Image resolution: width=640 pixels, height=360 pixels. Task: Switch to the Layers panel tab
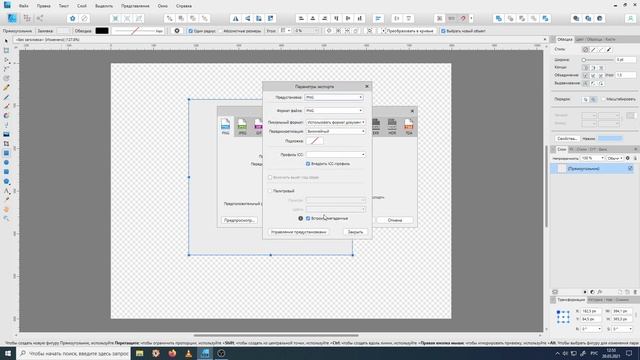tap(562, 149)
